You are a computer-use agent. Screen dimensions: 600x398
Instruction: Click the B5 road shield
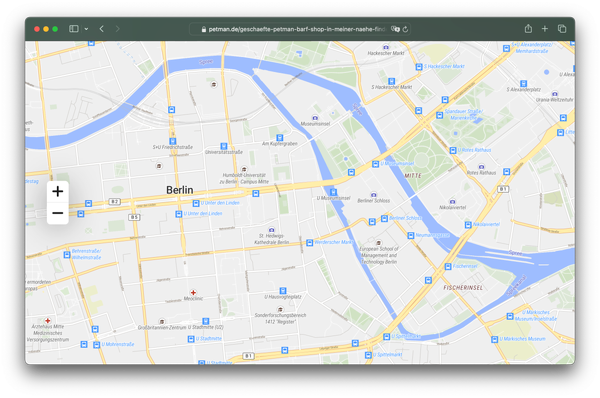tap(134, 217)
